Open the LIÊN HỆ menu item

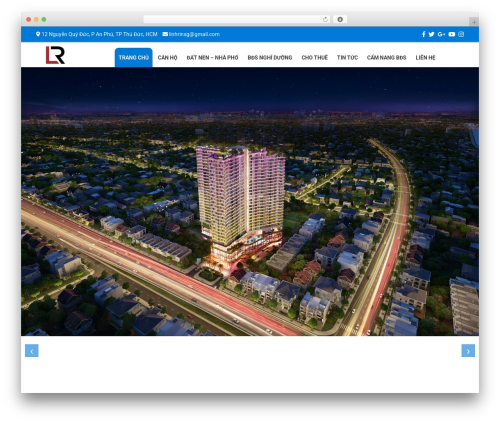[425, 58]
